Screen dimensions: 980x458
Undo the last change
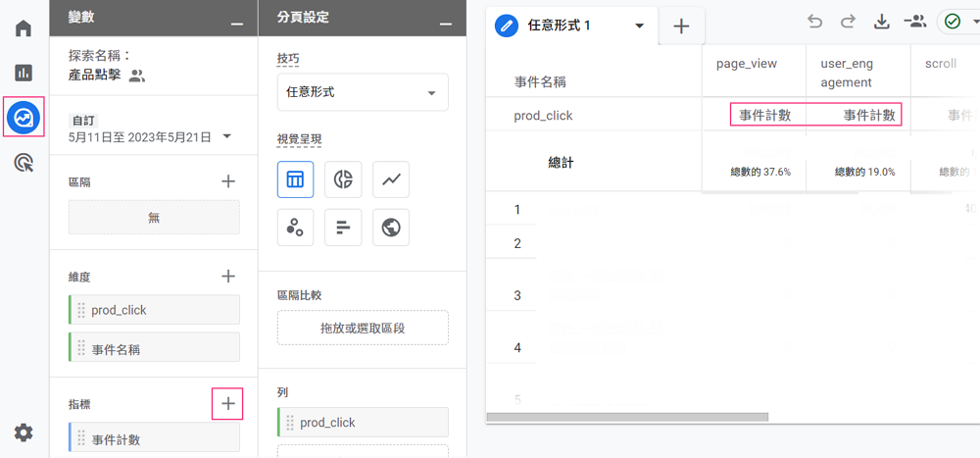814,23
